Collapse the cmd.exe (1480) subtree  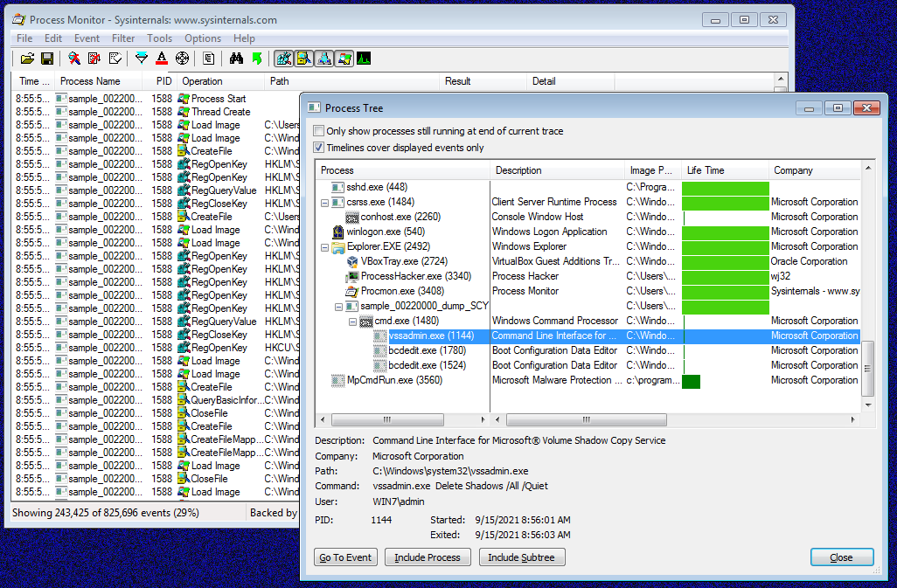click(353, 322)
